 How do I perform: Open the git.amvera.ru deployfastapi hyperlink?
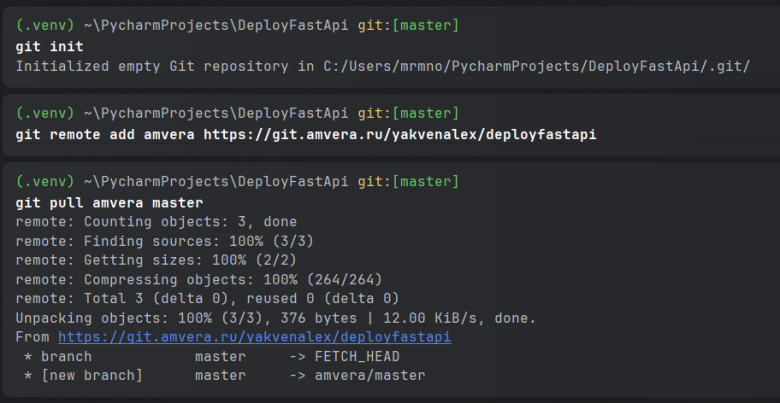(254, 337)
